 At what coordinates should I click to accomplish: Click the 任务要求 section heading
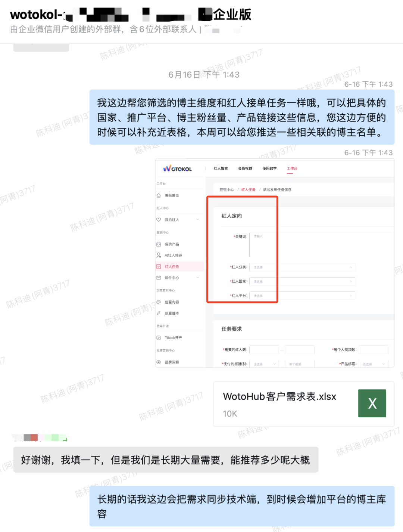tap(232, 329)
